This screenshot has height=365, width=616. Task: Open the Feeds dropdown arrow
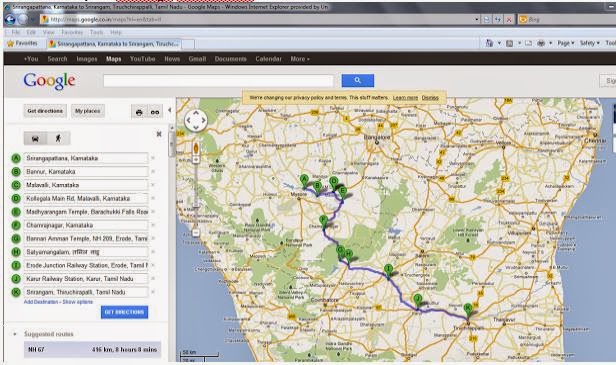pyautogui.click(x=519, y=43)
